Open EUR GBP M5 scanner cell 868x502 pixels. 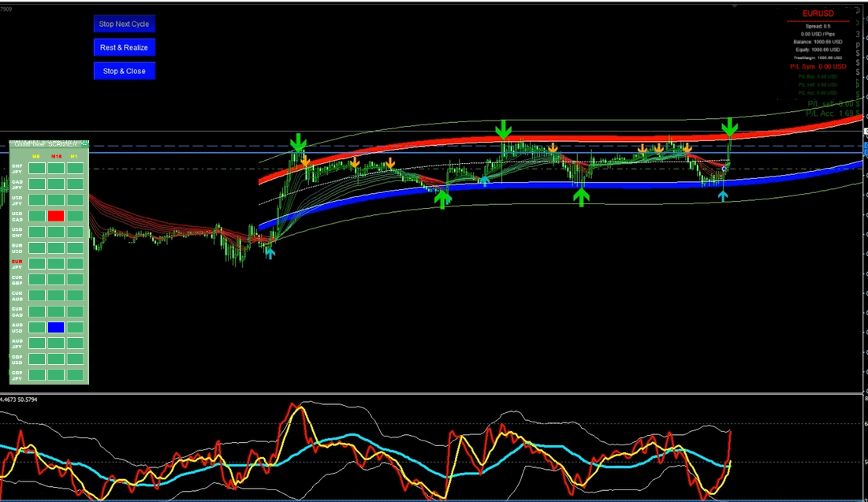click(37, 280)
